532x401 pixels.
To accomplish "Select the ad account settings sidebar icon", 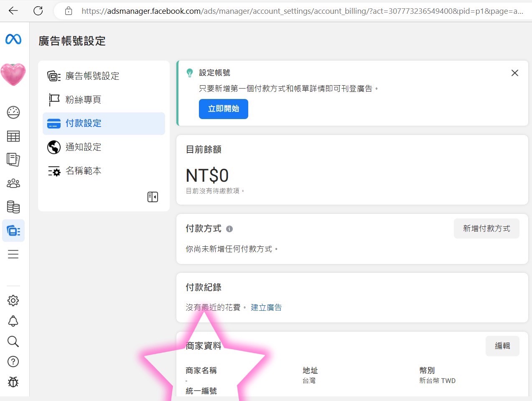I will 13,231.
